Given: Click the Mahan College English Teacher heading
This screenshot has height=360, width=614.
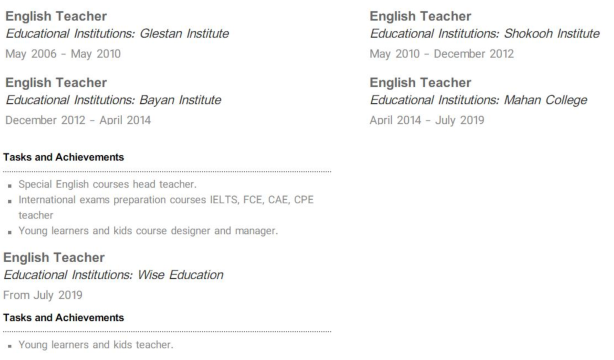Looking at the screenshot, I should click(x=420, y=83).
